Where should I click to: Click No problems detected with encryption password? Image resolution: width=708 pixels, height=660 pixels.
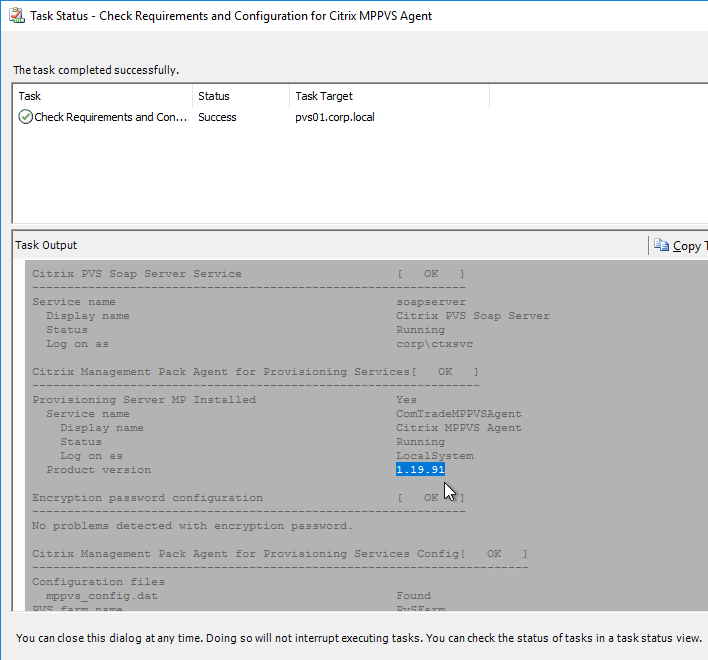[192, 525]
